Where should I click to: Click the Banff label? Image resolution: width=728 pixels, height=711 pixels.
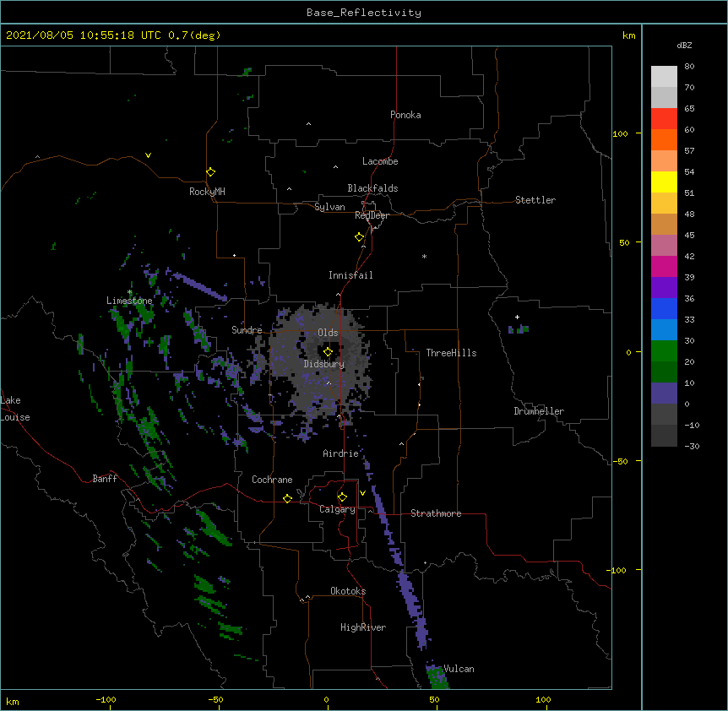[105, 479]
